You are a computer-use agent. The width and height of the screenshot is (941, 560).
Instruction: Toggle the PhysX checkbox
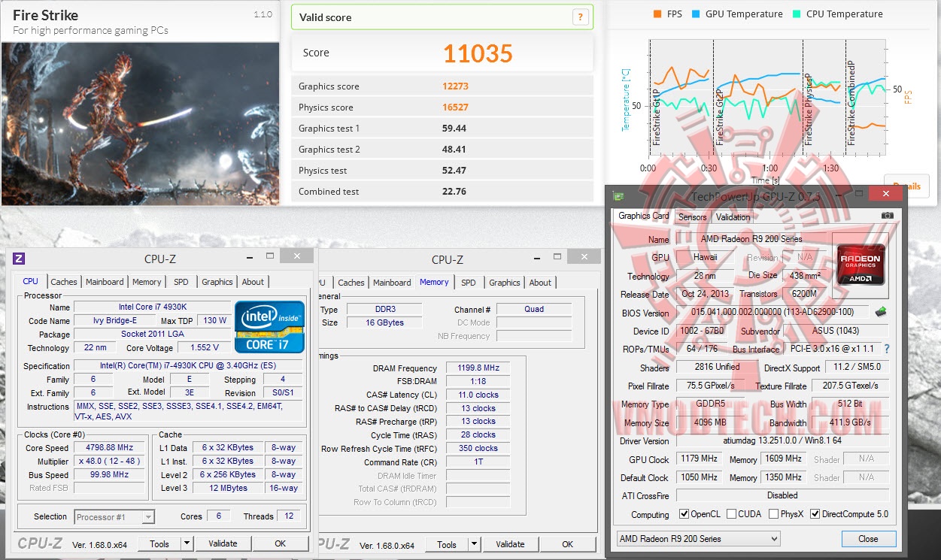click(x=774, y=514)
